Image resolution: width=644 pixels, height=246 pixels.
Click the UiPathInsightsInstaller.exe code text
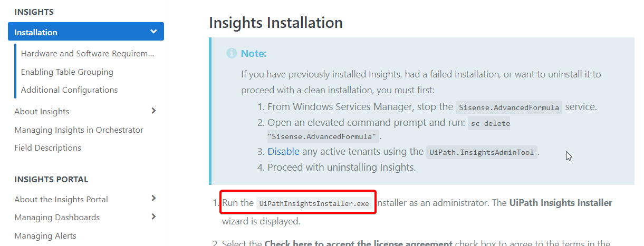(314, 203)
